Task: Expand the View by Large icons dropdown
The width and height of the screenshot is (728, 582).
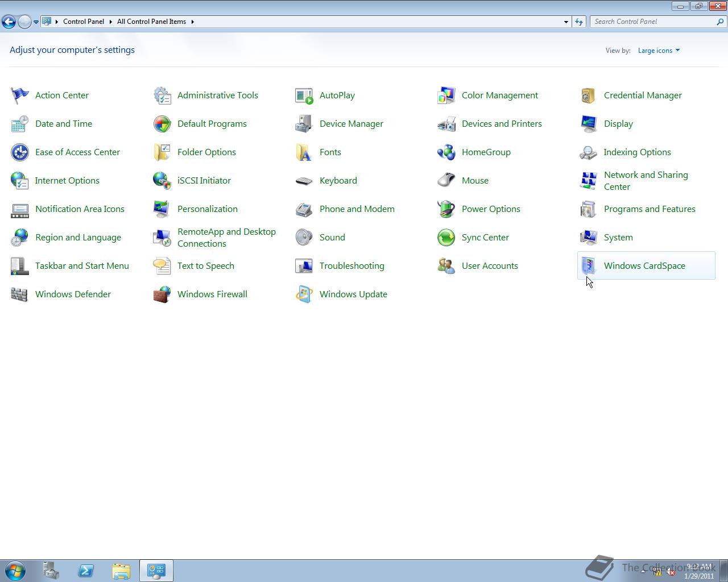Action: pos(659,51)
